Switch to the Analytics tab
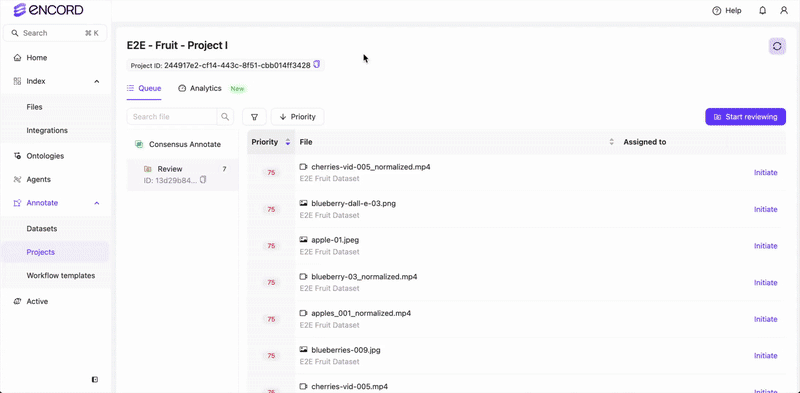The width and height of the screenshot is (800, 393). [x=200, y=88]
